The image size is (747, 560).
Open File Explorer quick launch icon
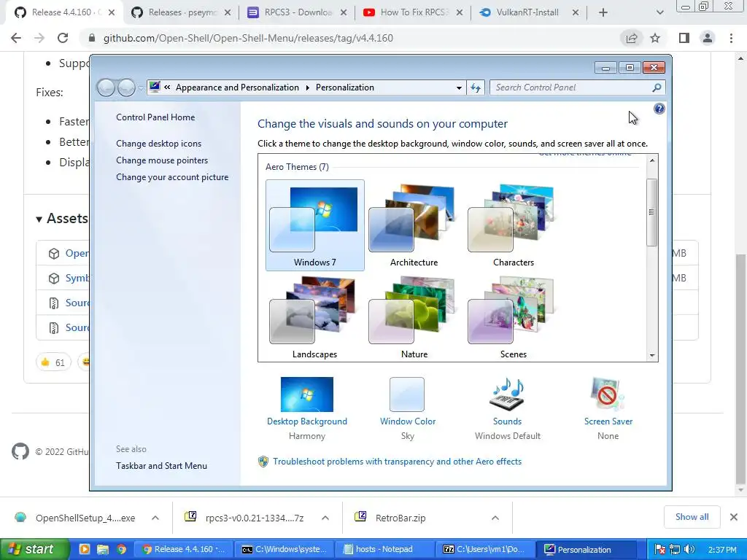(102, 550)
